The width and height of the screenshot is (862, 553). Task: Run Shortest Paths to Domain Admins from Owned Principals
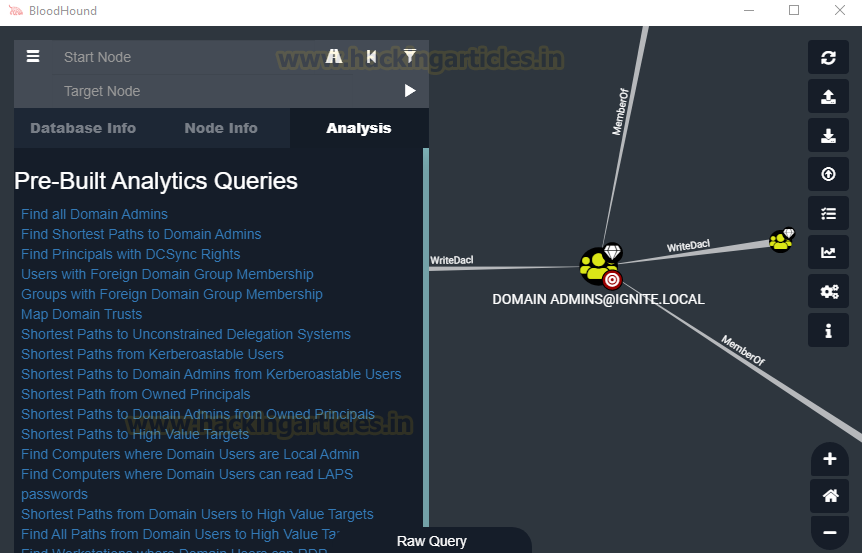[x=198, y=414]
